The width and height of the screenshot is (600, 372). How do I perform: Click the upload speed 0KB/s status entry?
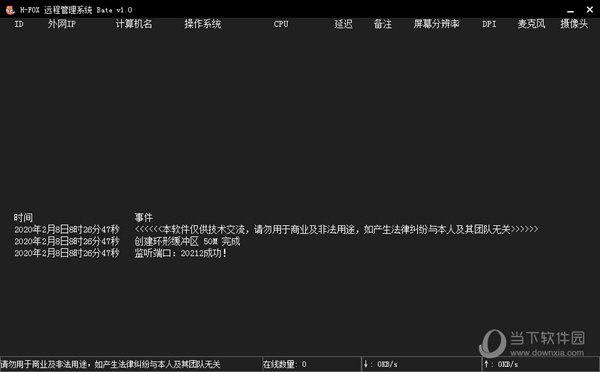pos(501,364)
